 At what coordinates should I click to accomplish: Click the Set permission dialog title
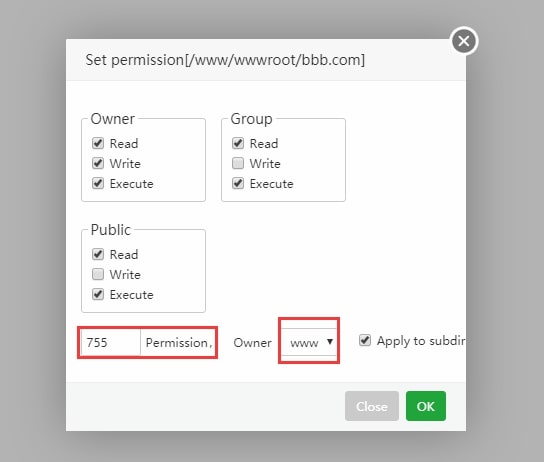(x=225, y=60)
